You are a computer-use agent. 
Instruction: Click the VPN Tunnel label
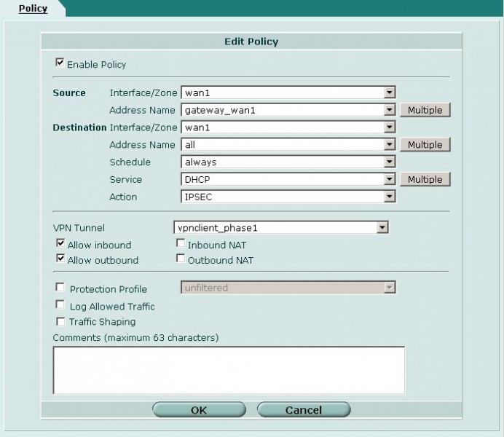pos(79,228)
